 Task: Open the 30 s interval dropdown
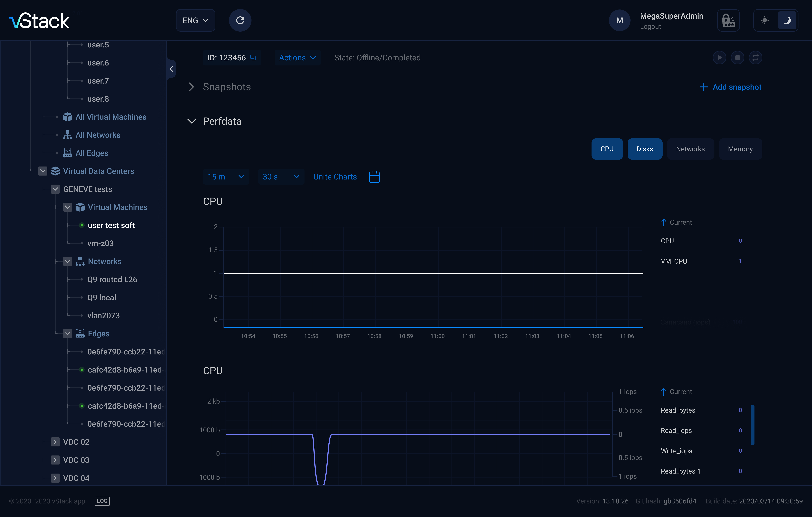pyautogui.click(x=281, y=177)
